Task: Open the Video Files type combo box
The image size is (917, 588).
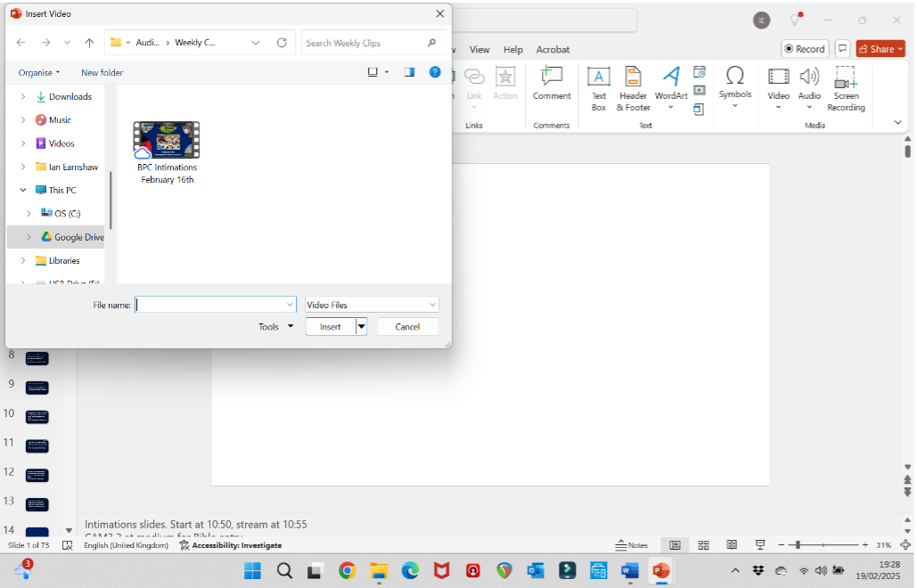Action: [372, 305]
